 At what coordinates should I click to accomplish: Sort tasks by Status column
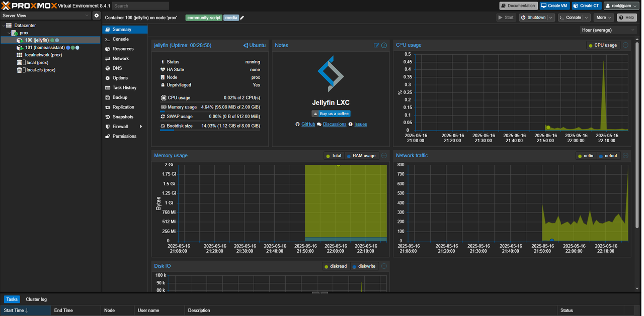(x=591, y=310)
